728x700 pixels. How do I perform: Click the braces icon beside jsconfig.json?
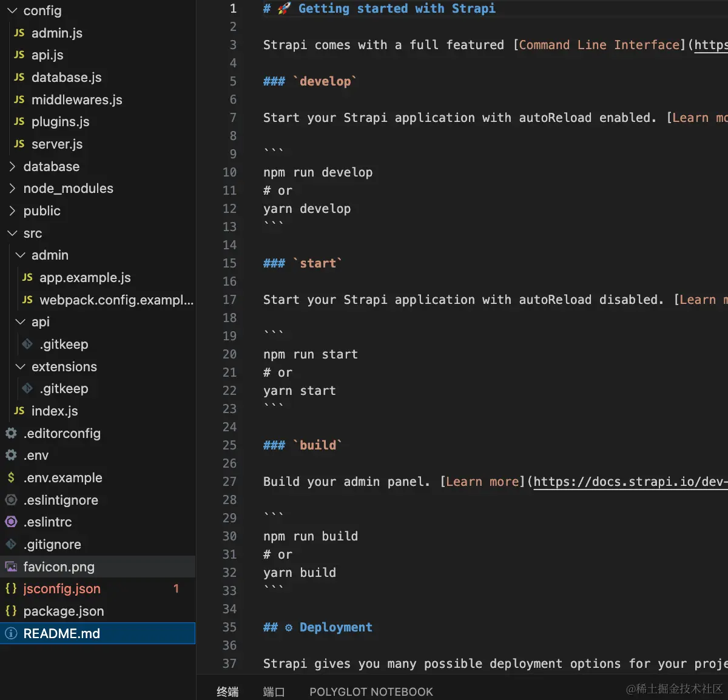tap(11, 589)
